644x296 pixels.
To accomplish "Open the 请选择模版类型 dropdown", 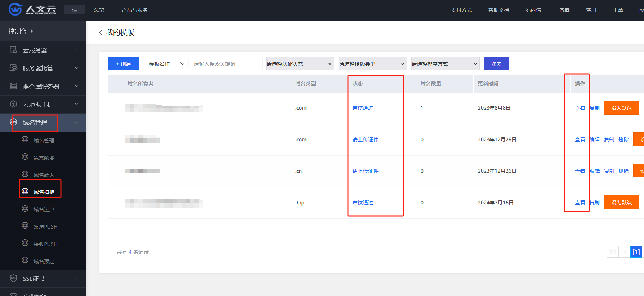I will click(372, 64).
